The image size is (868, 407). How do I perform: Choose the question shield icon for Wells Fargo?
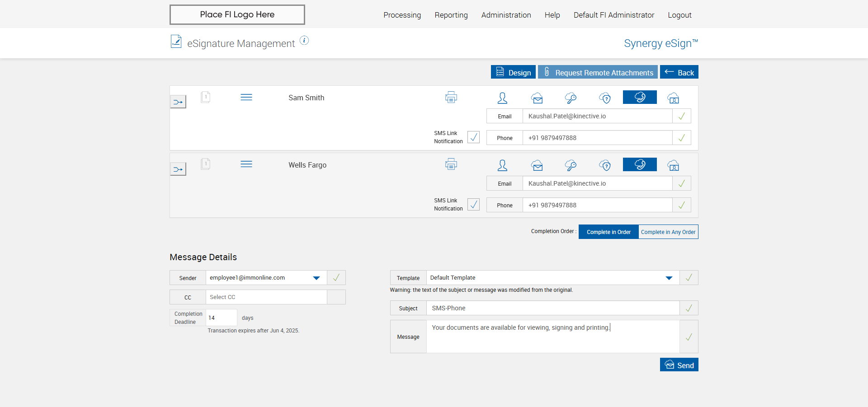click(x=605, y=165)
